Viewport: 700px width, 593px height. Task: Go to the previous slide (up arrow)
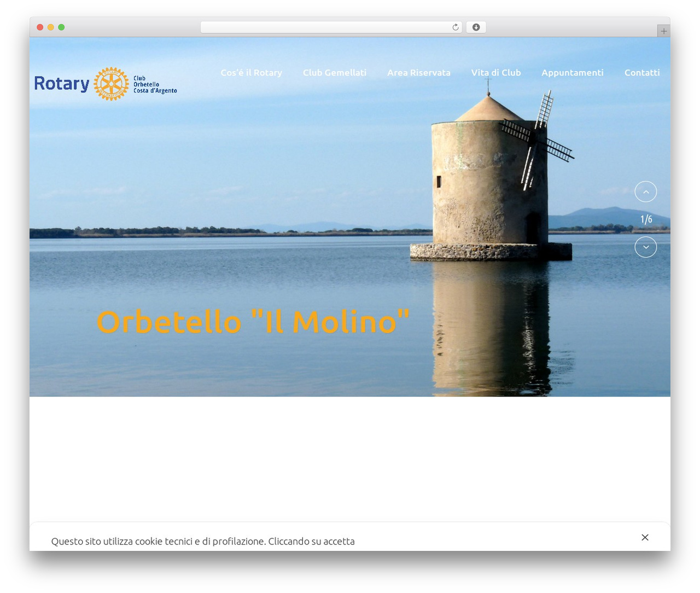646,191
